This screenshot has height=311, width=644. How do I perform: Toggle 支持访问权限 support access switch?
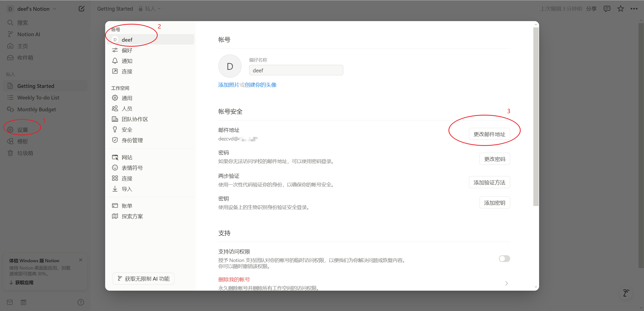504,259
